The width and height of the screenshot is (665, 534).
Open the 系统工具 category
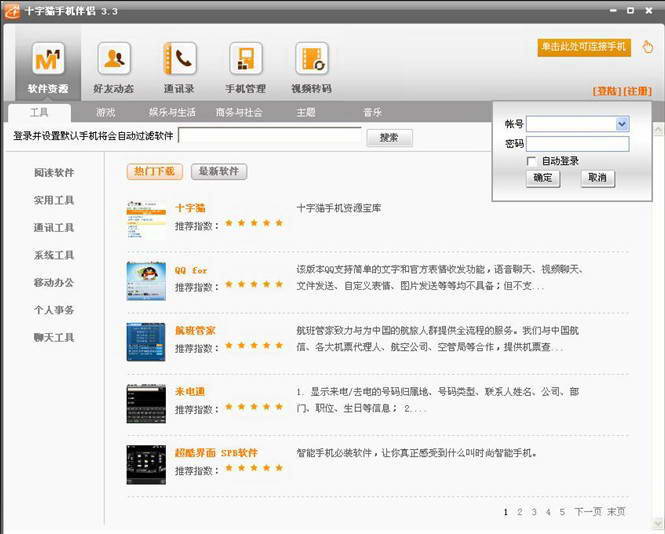(54, 255)
